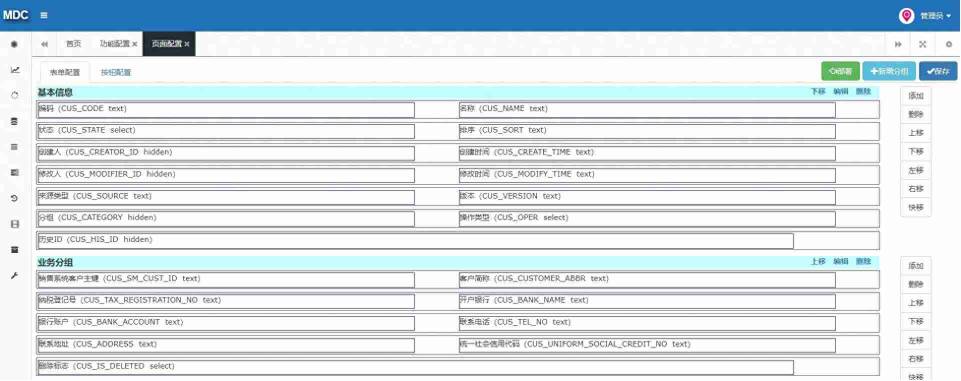Select the CUS_TAX_REGISTRATION_NO field box
Image resolution: width=961 pixels, height=381 pixels.
[x=226, y=301]
